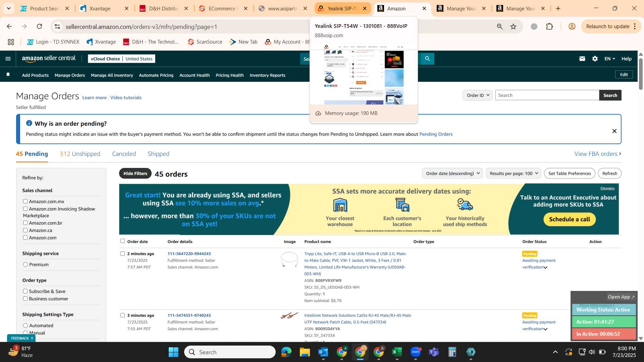This screenshot has width=644, height=362.
Task: Open the Results per page dropdown
Action: [x=513, y=173]
